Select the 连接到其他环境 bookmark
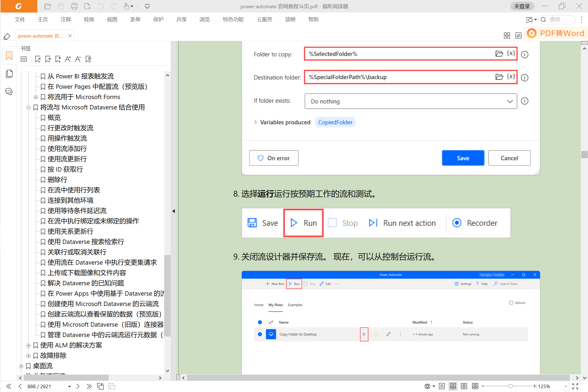 70,201
